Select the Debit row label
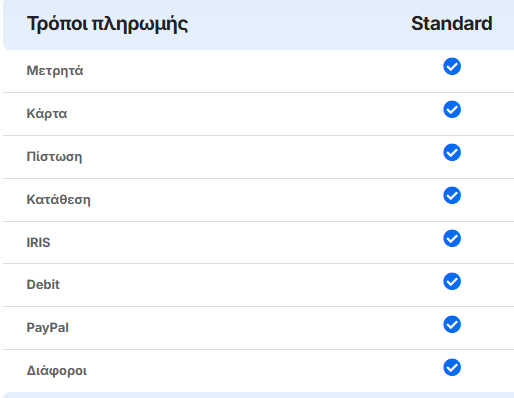This screenshot has width=514, height=398. 43,284
